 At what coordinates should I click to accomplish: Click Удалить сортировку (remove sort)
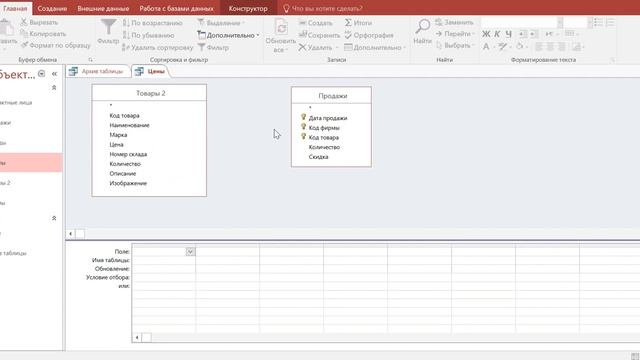click(158, 47)
